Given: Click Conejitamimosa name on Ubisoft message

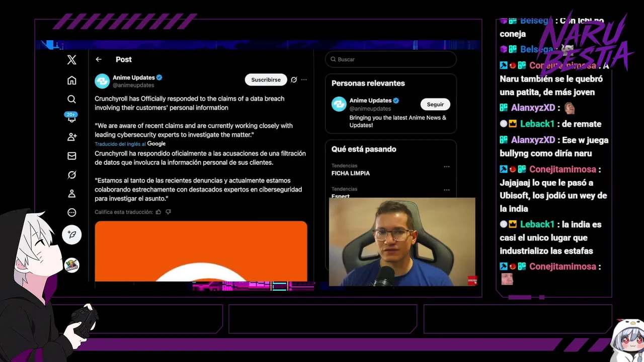Looking at the screenshot, I should coord(562,169).
